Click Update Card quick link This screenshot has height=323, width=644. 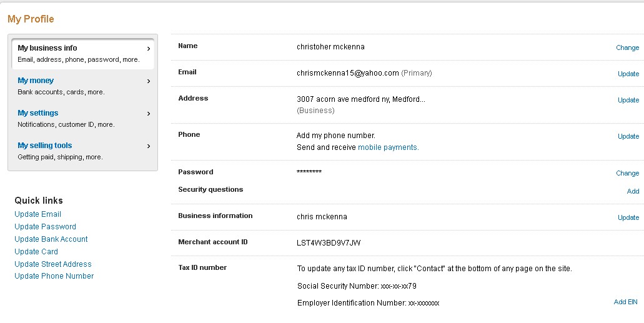click(36, 252)
